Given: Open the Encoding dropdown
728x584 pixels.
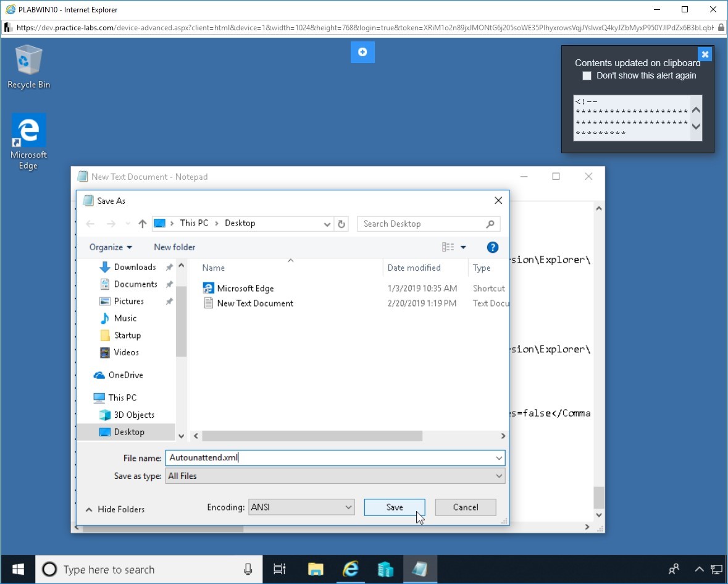Looking at the screenshot, I should tap(302, 507).
